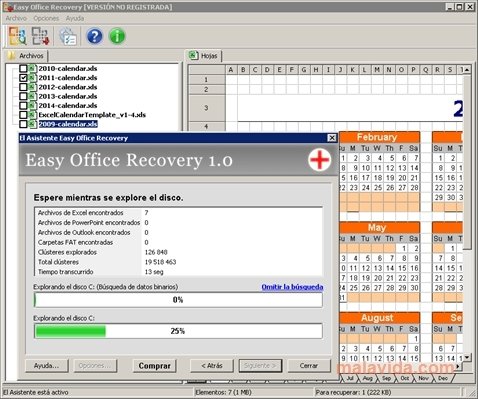Click the Omitir la búsqueda link
Viewport: 478px width, 399px height.
click(292, 287)
